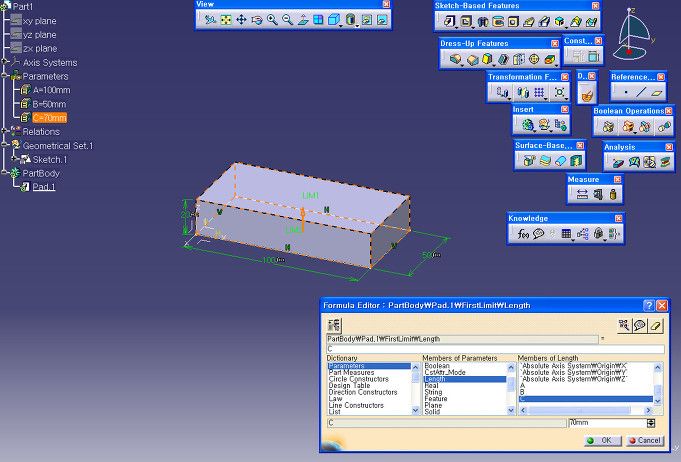The image size is (681, 462).
Task: Click the Plane tool in Reference toolbar
Action: (x=657, y=92)
